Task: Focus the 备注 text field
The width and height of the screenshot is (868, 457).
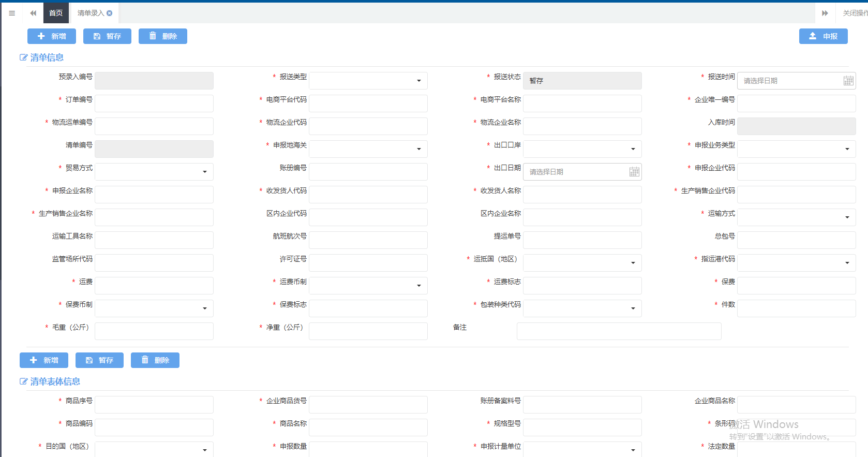Action: coord(619,331)
